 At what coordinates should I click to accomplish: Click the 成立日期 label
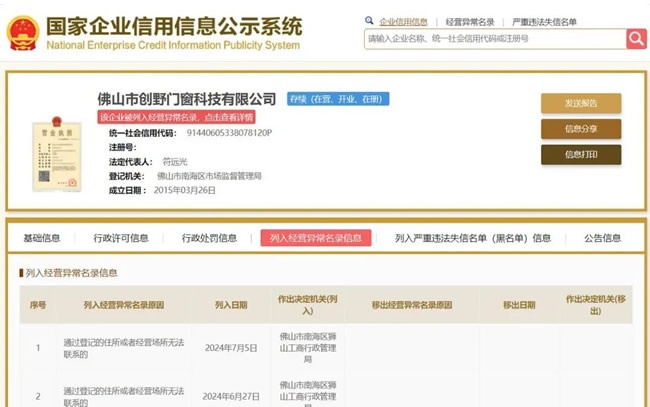tap(127, 191)
